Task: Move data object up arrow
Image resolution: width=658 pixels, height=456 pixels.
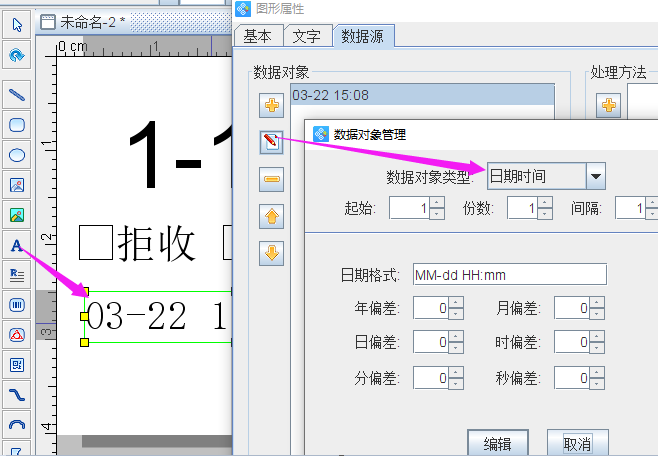Action: (x=272, y=216)
